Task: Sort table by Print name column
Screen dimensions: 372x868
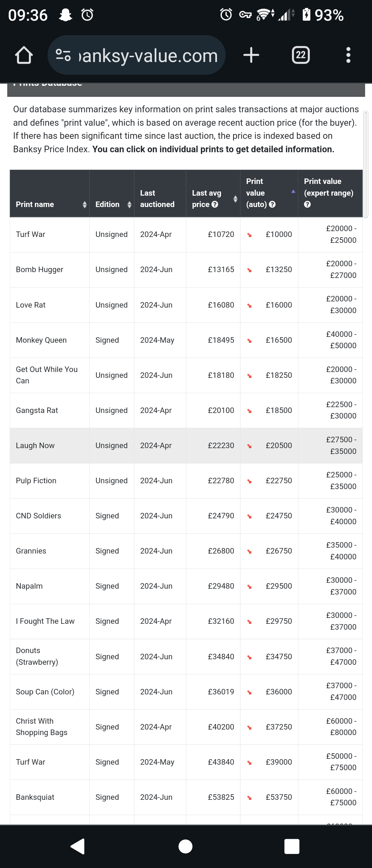Action: pos(84,205)
